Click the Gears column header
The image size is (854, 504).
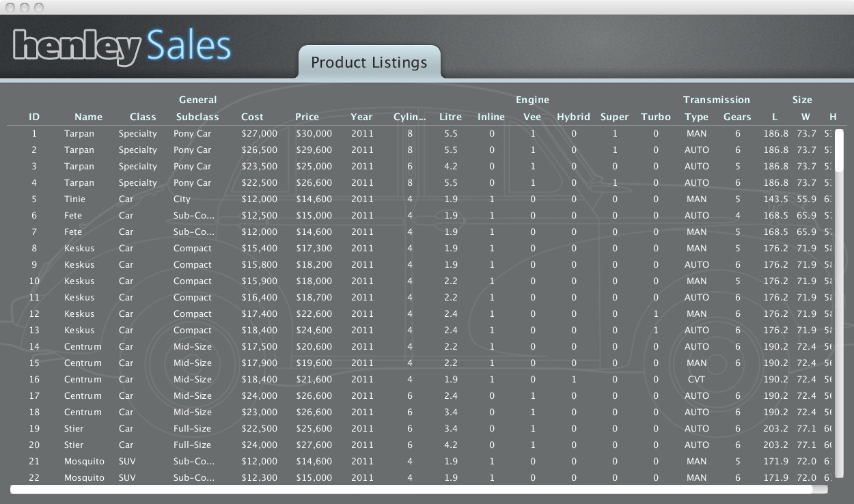[x=737, y=117]
